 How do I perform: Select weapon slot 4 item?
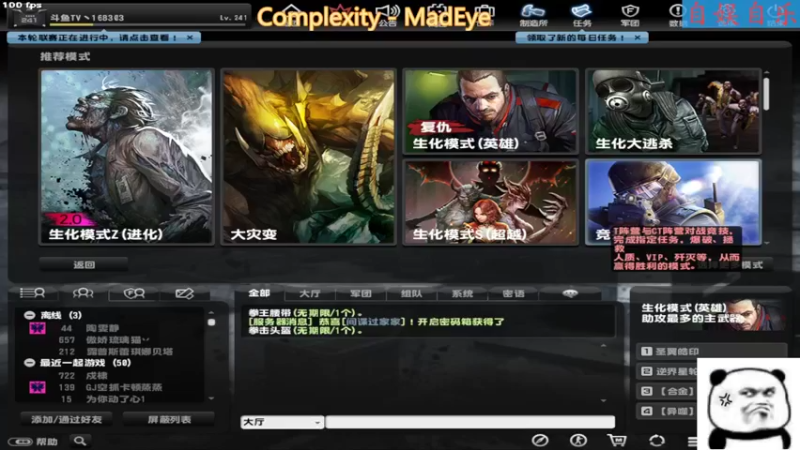pyautogui.click(x=667, y=411)
